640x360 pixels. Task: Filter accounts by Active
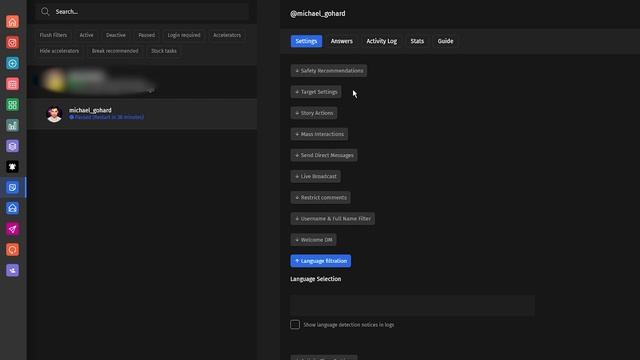(x=86, y=35)
